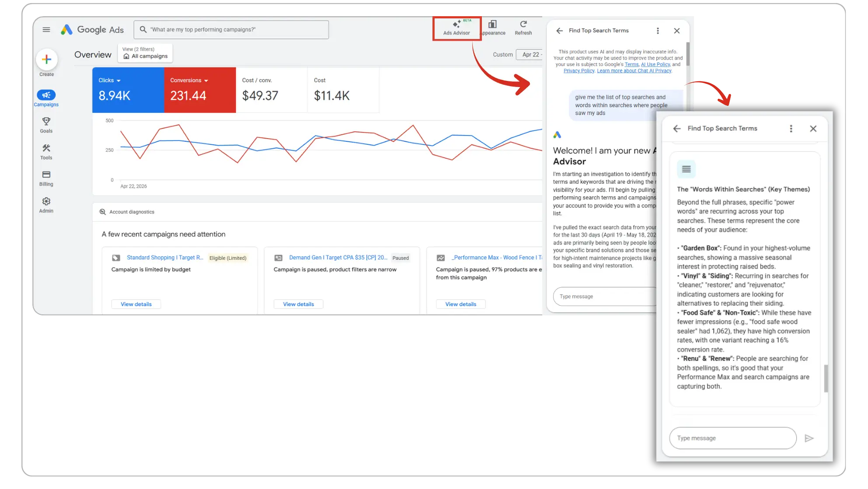Viewport: 868px width, 489px height.
Task: Open Ads Advisor beta tool
Action: click(457, 28)
